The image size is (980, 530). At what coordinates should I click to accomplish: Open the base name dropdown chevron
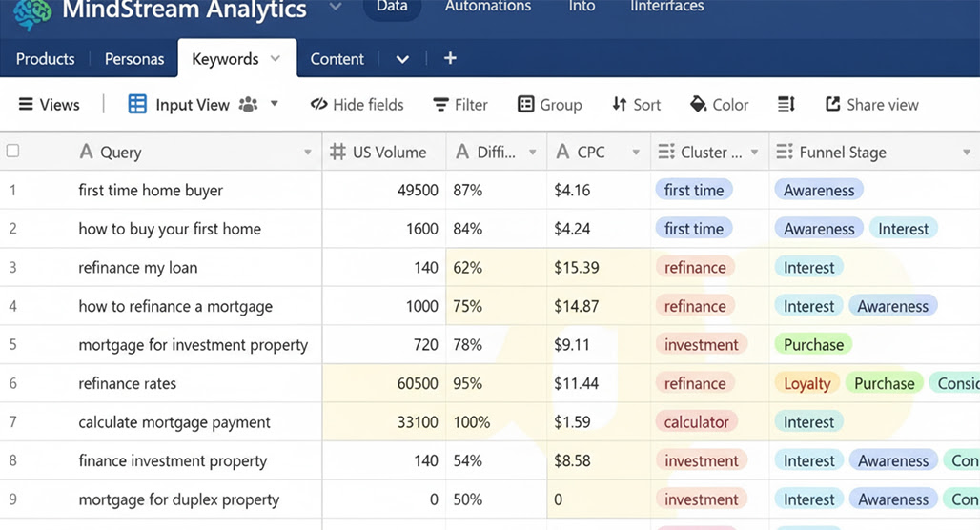coord(336,7)
